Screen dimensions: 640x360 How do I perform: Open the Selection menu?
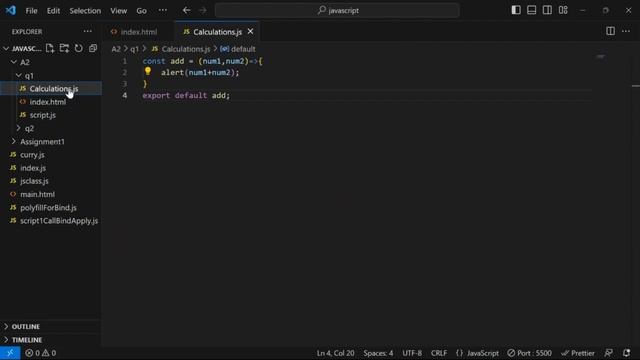85,11
